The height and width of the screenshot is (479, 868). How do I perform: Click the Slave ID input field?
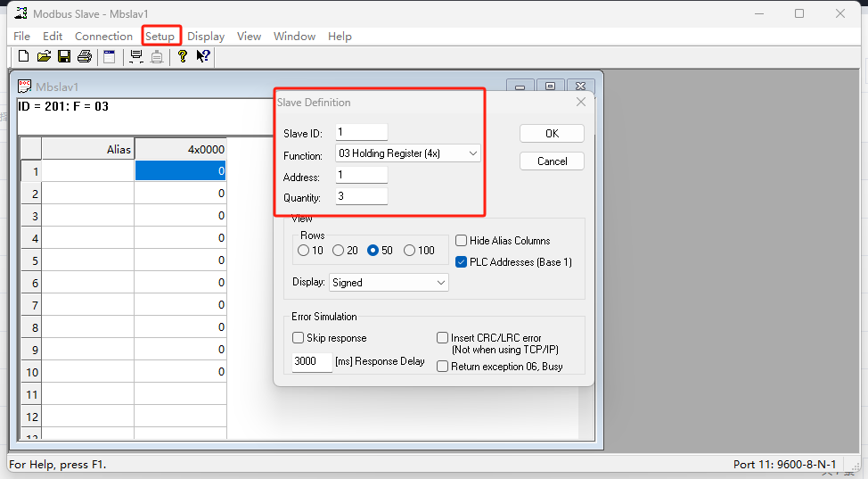361,133
